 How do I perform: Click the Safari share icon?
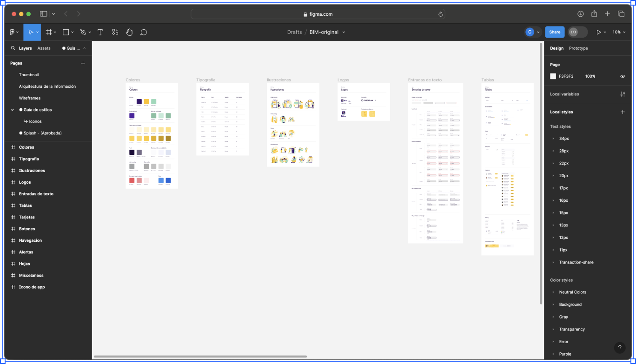click(x=594, y=14)
